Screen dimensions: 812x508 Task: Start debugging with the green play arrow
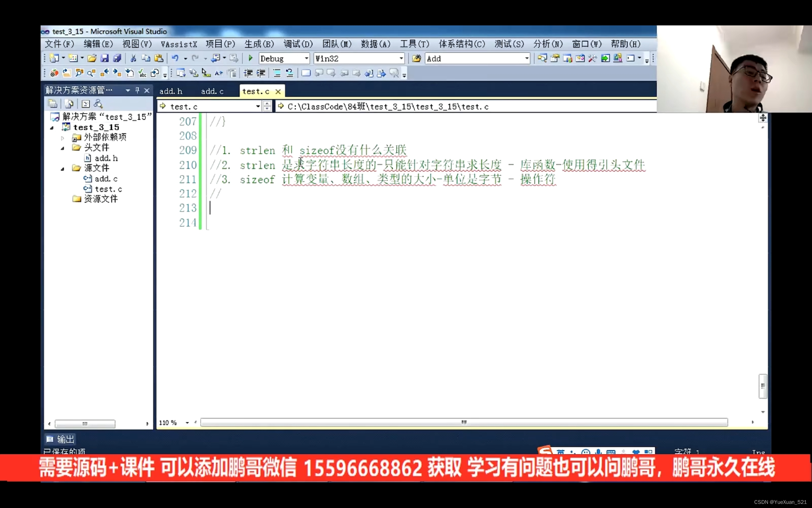(250, 58)
